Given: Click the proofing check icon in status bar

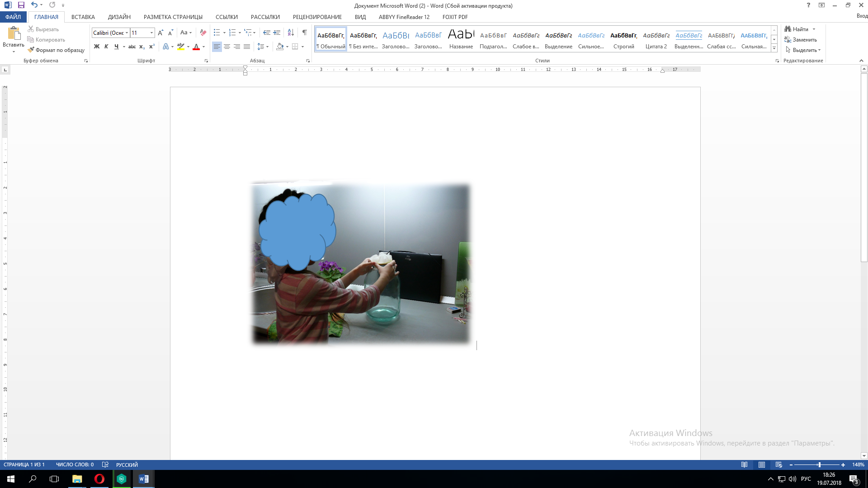Looking at the screenshot, I should pos(105,465).
